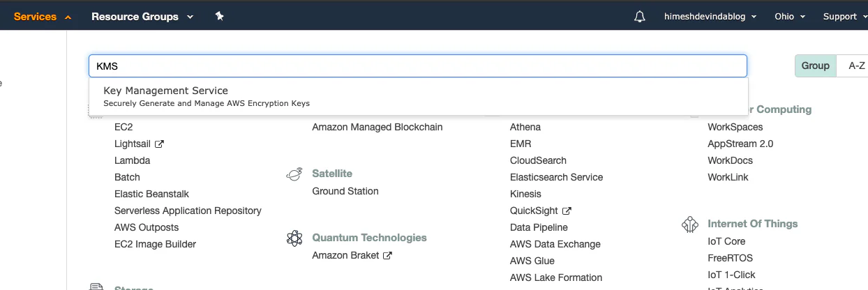Select the Key Management Service search result
The image size is (868, 290).
coord(419,96)
